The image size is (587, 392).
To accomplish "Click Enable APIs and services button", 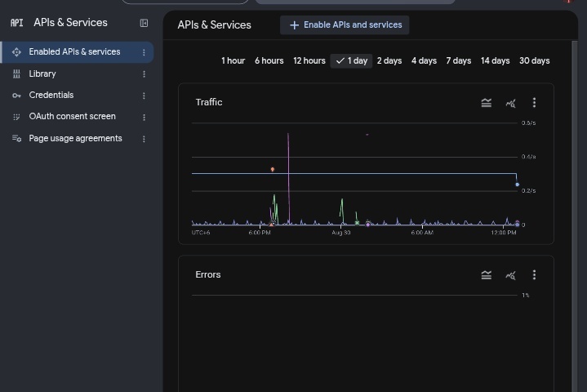I will pyautogui.click(x=345, y=25).
